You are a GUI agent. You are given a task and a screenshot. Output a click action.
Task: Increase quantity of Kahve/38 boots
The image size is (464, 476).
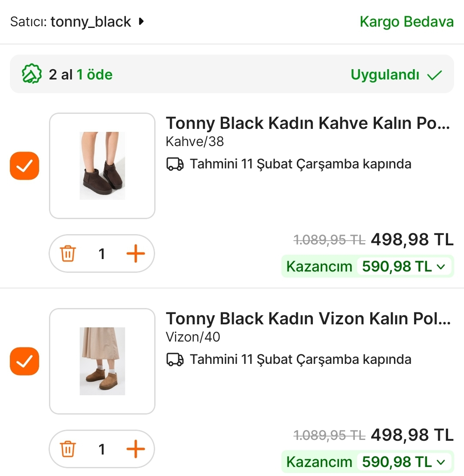pyautogui.click(x=136, y=254)
